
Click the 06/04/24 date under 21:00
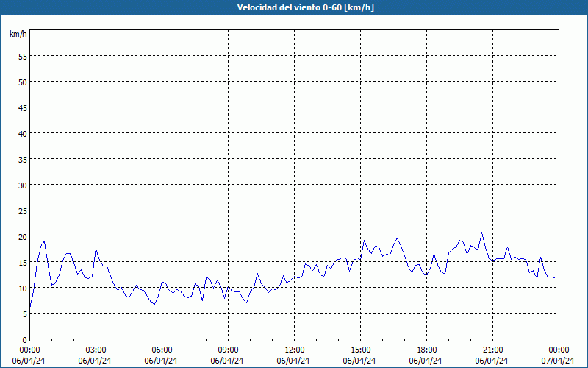pos(492,361)
